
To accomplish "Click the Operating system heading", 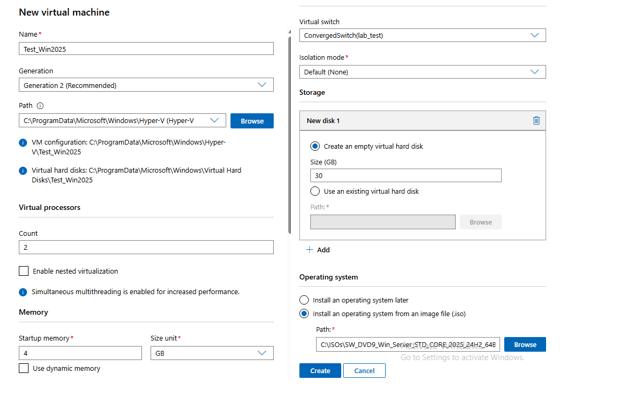I will click(329, 277).
